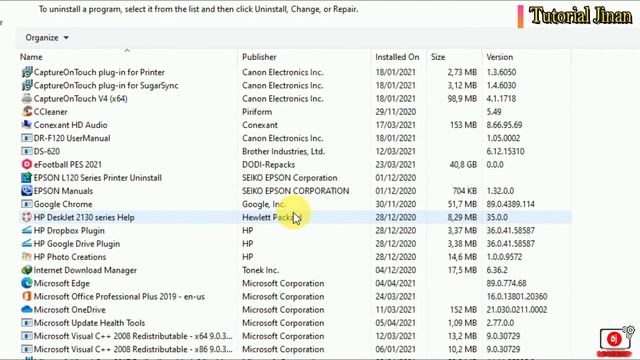The image size is (640, 360).
Task: Click the EPSON Manuals icon
Action: (27, 191)
